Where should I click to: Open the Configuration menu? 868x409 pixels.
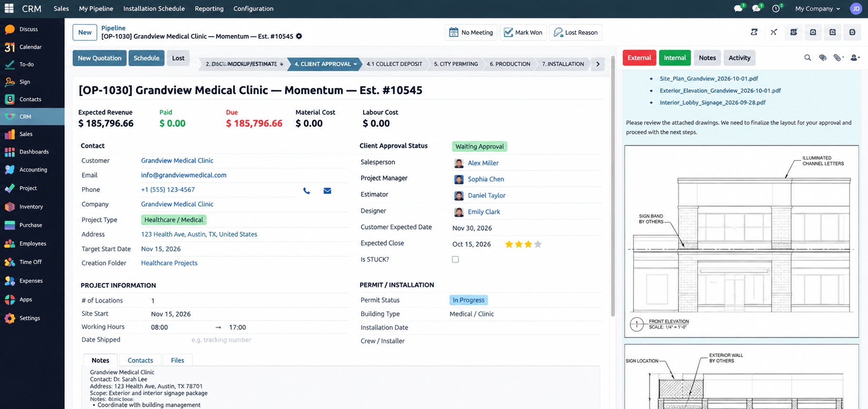coord(253,9)
